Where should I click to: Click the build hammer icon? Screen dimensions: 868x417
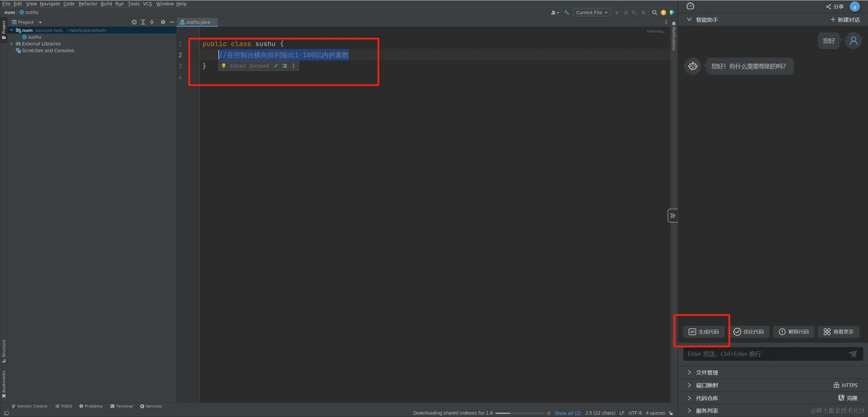pyautogui.click(x=567, y=13)
